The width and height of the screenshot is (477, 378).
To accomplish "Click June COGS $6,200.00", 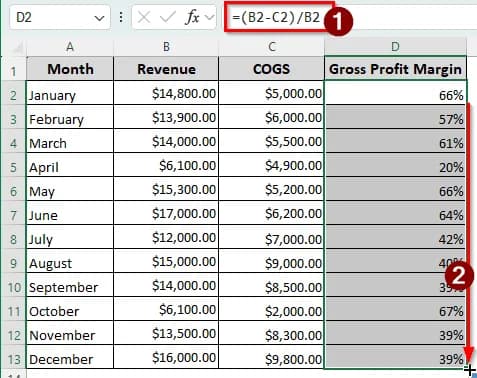I will click(x=271, y=213).
